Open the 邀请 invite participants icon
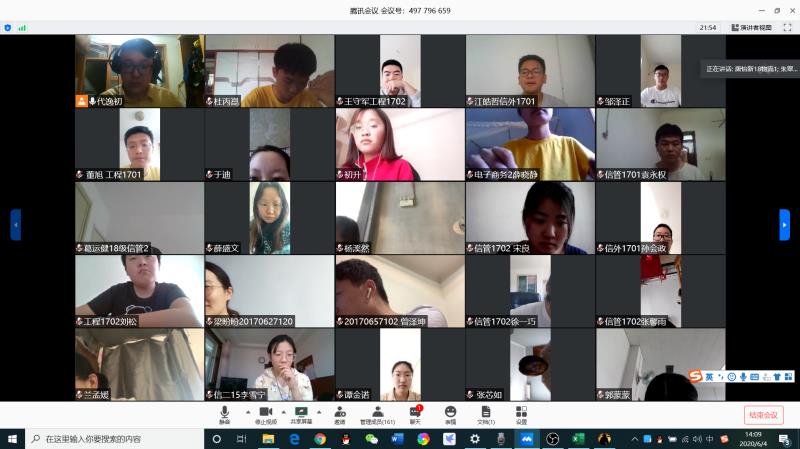The width and height of the screenshot is (800, 449). pyautogui.click(x=340, y=413)
